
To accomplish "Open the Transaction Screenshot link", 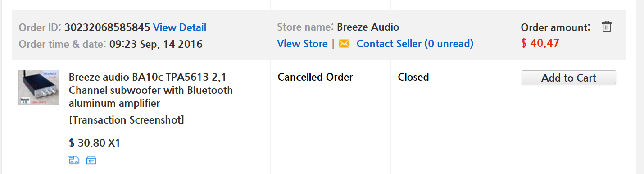I will (127, 120).
